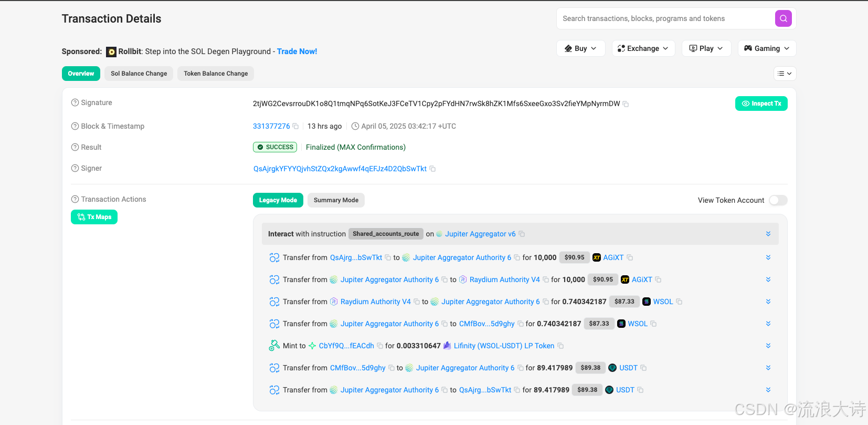868x425 pixels.
Task: Copy the signer address
Action: [x=432, y=169]
